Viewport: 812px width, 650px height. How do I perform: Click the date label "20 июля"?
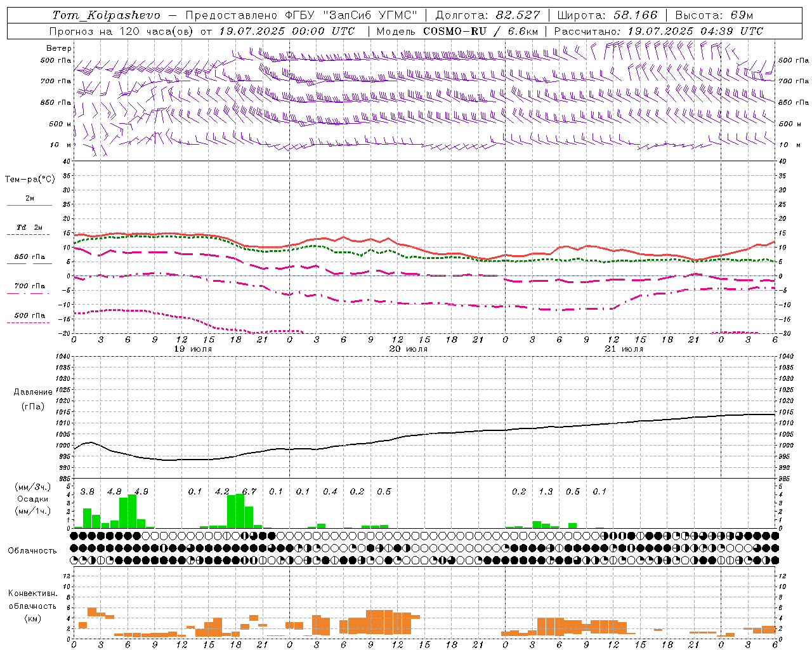point(409,349)
